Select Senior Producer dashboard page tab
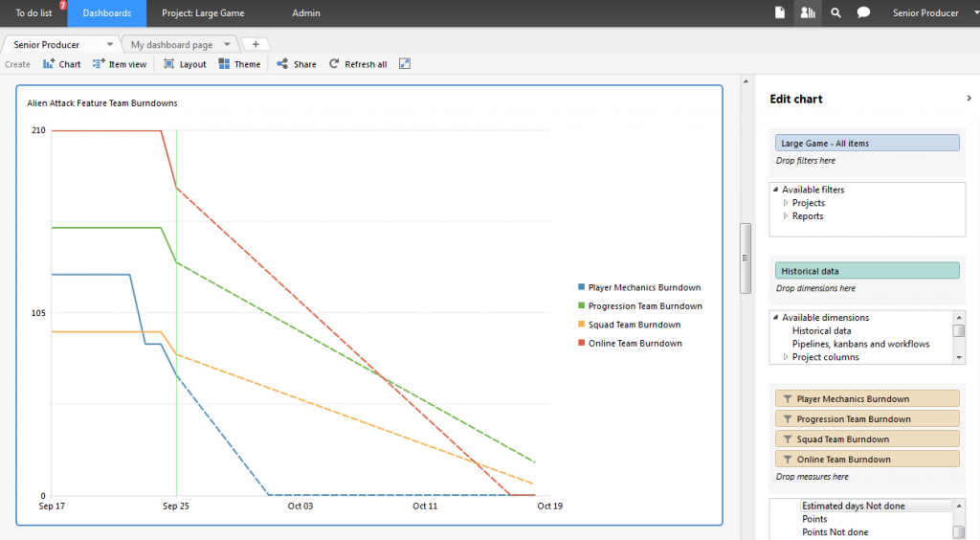980x540 pixels. tap(47, 44)
